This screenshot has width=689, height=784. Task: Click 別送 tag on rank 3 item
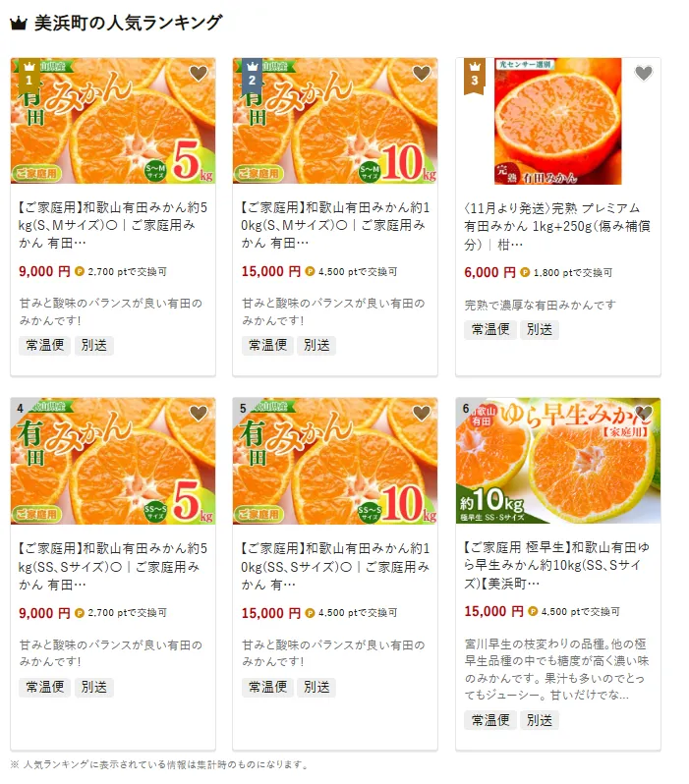pyautogui.click(x=540, y=329)
